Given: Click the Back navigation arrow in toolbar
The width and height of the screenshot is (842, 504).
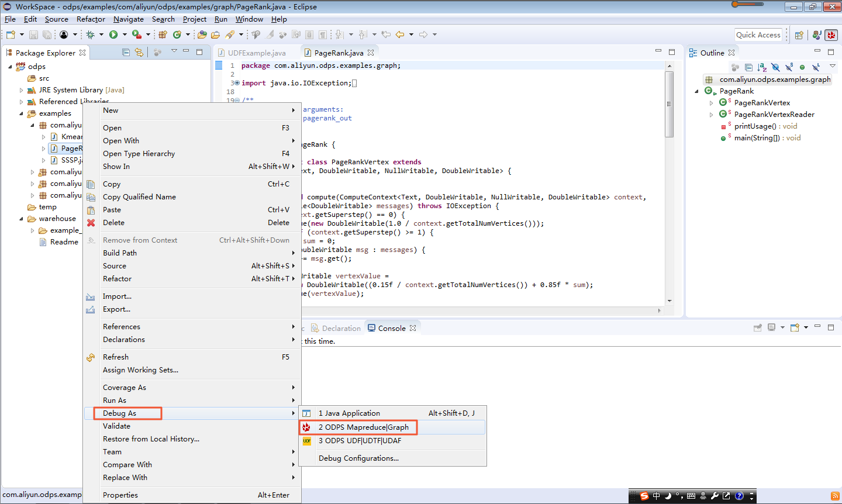Looking at the screenshot, I should click(x=400, y=34).
